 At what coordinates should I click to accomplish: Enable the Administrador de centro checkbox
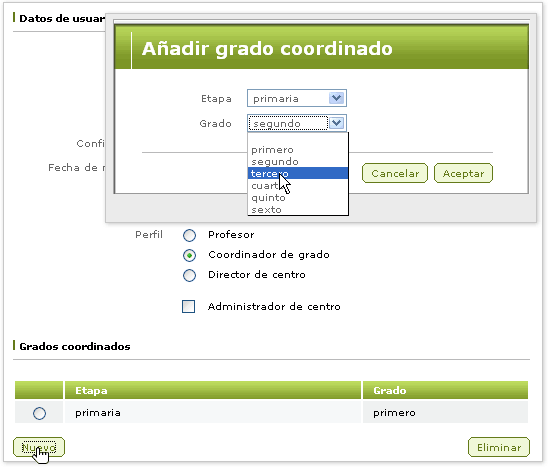point(189,307)
